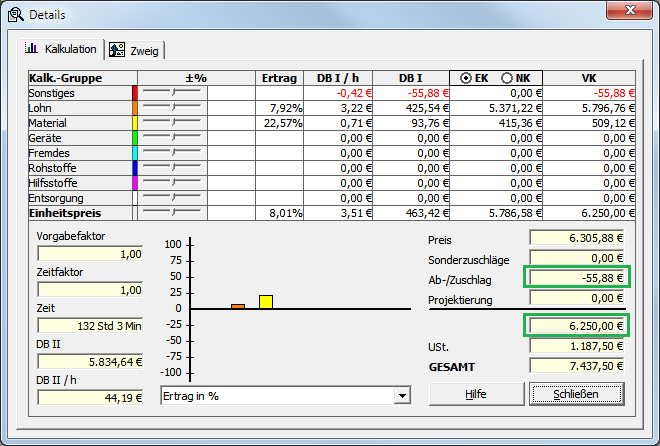Select the NK radio button

507,78
